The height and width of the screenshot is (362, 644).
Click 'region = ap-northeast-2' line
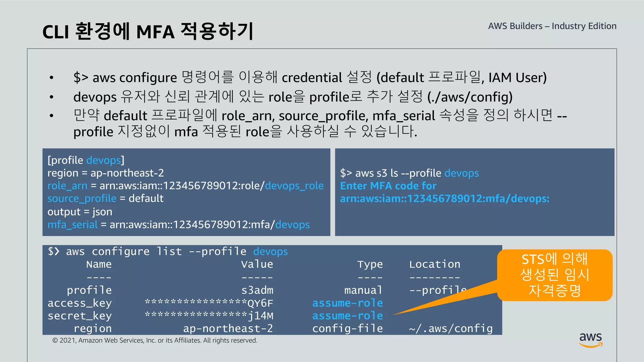click(x=106, y=173)
